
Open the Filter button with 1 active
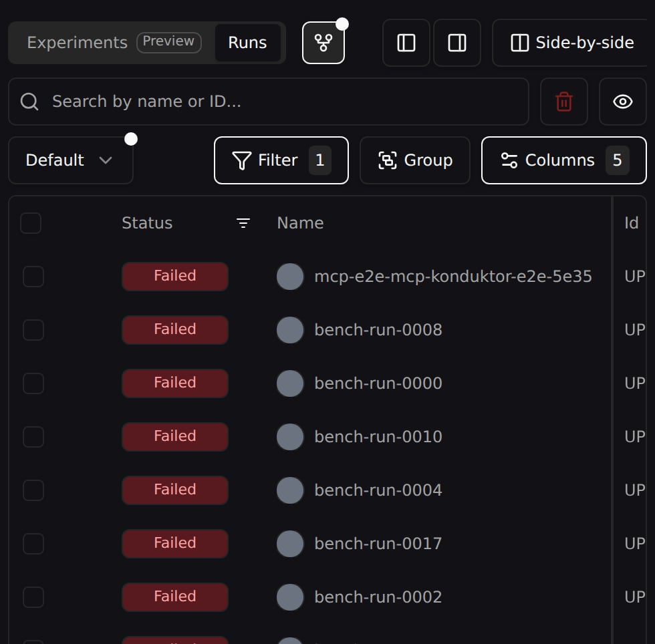tap(281, 160)
